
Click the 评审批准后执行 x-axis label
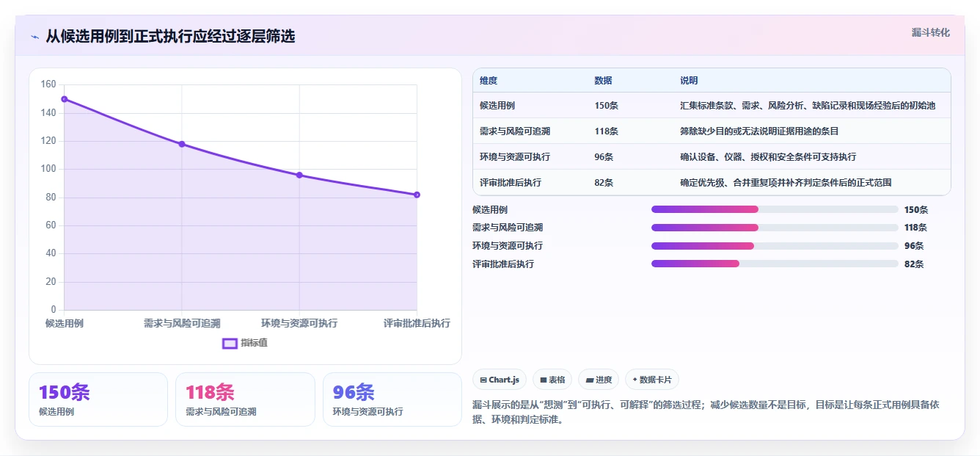pyautogui.click(x=417, y=323)
